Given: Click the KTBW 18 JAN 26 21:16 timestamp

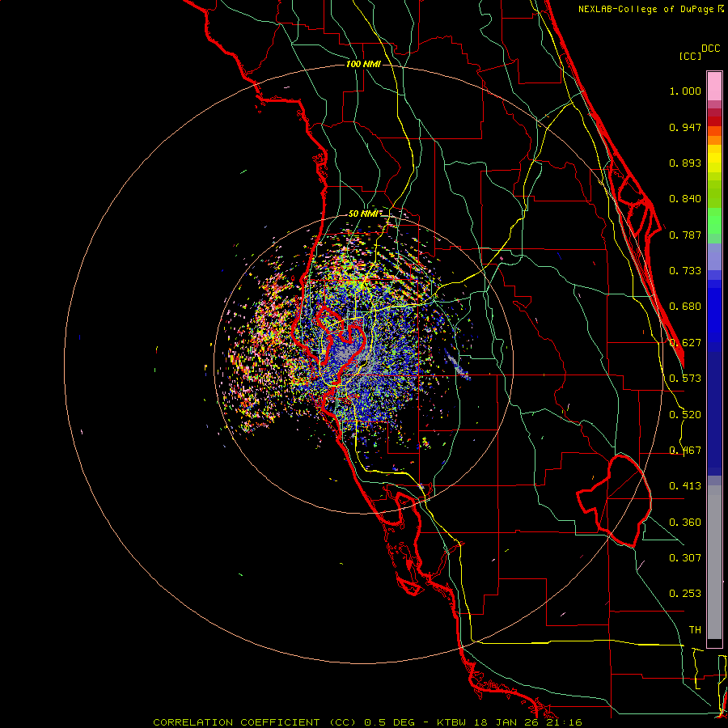Looking at the screenshot, I should 510,722.
